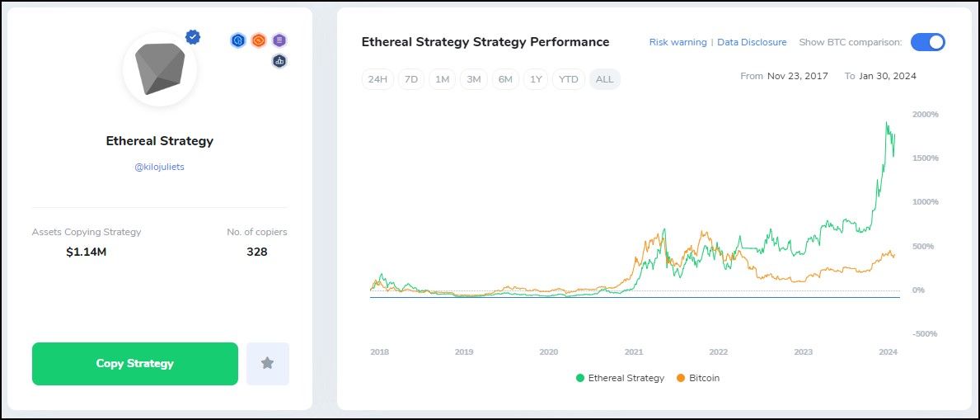Screen dimensions: 980x420
Task: Visit the @kilojuliets profile link
Action: point(160,167)
